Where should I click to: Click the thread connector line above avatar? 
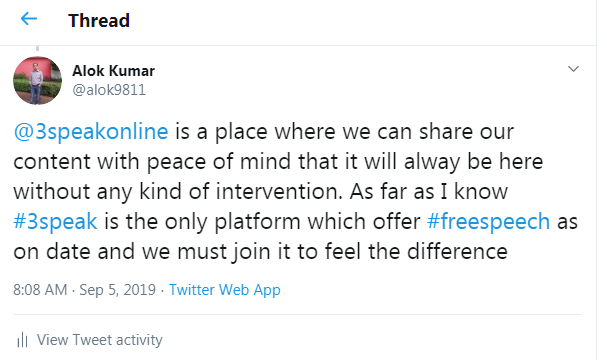tap(38, 48)
